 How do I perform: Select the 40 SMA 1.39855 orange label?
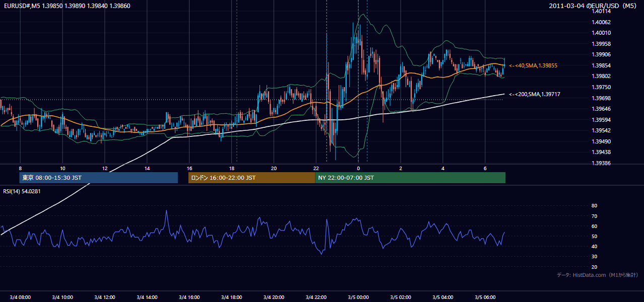click(533, 65)
